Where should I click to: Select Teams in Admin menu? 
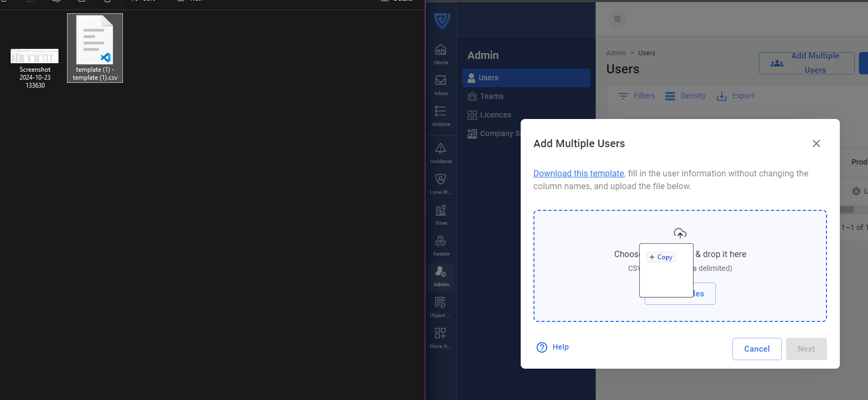(491, 96)
